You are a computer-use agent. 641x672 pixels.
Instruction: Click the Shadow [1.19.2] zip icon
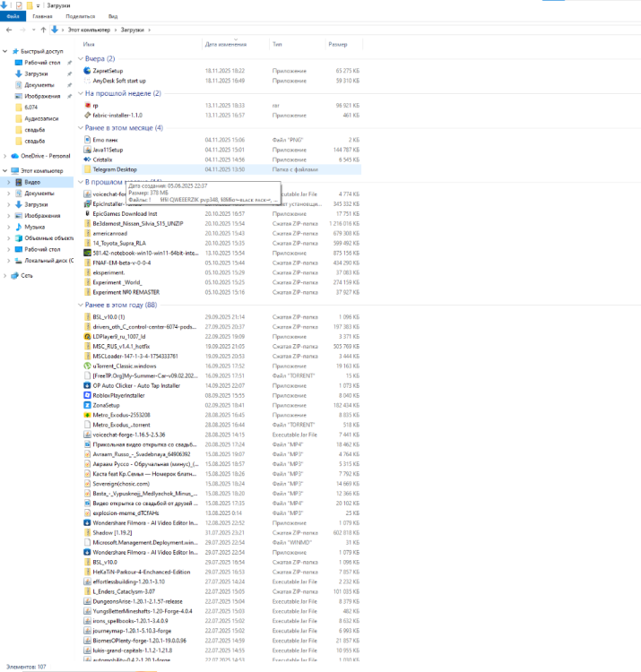point(88,533)
